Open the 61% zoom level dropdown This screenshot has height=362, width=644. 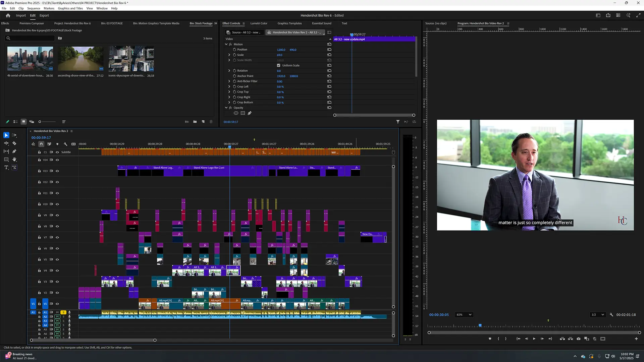click(464, 315)
